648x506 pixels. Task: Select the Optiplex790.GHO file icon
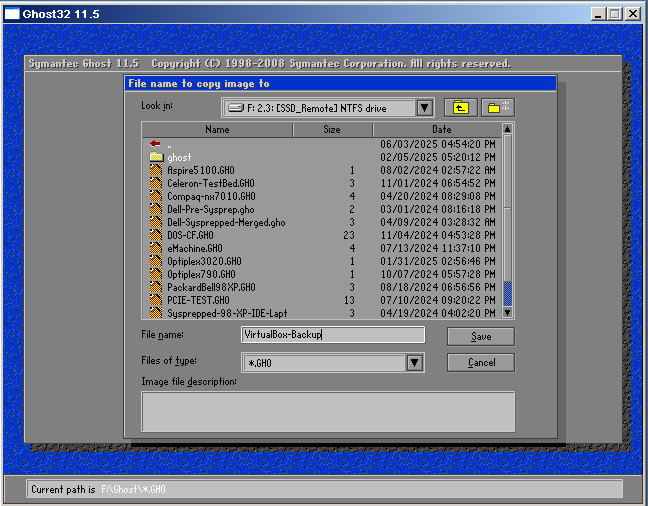pos(156,274)
